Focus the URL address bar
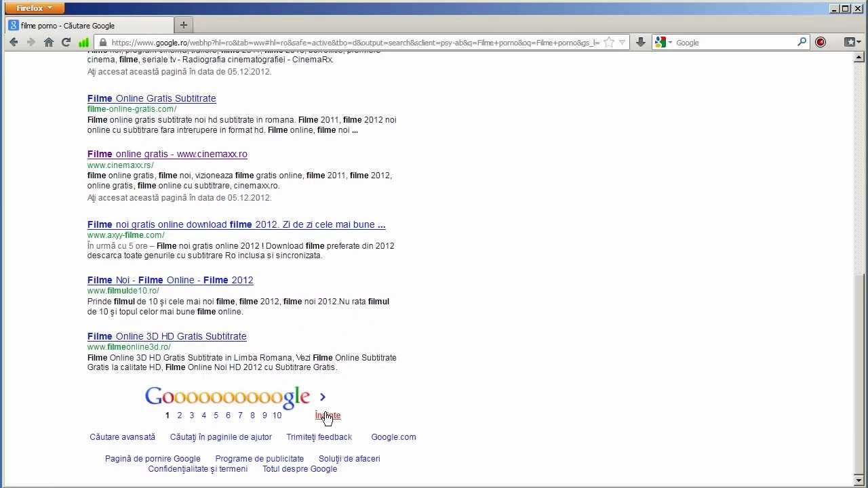The height and width of the screenshot is (488, 868). click(x=355, y=42)
